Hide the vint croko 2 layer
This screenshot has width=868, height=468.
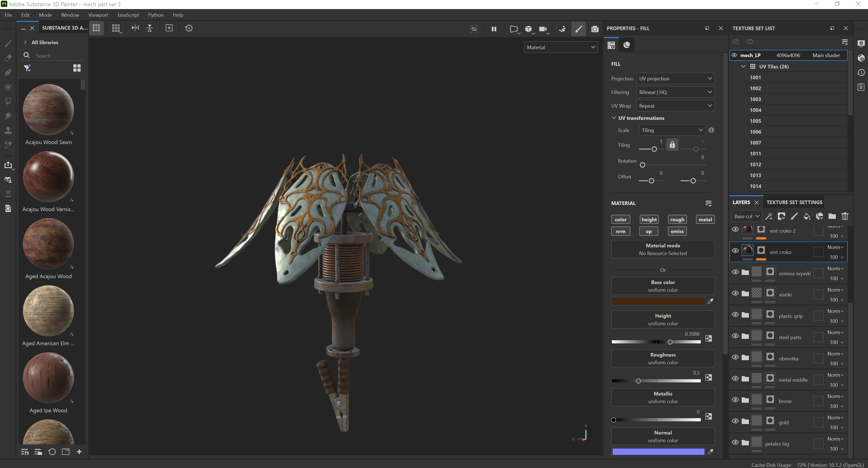click(x=735, y=229)
